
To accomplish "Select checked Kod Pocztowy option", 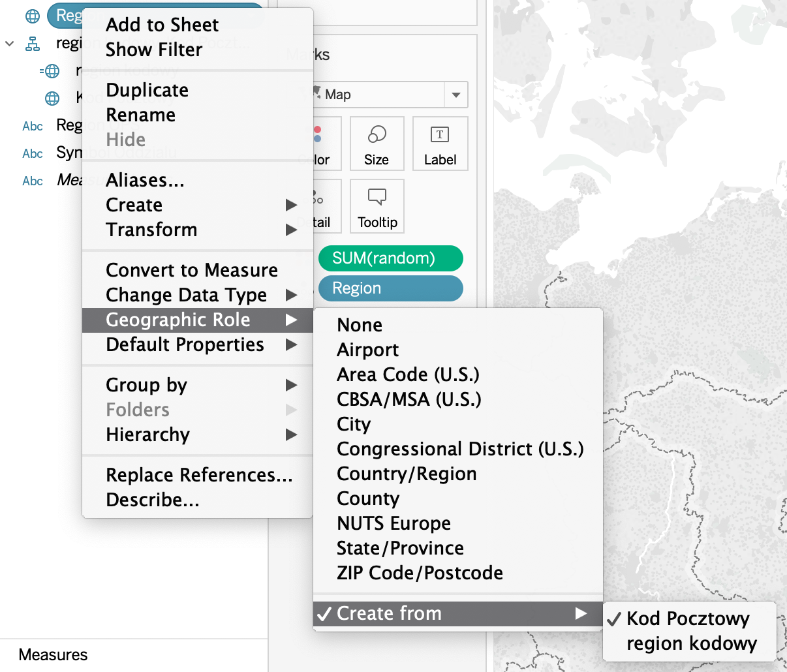I will [x=688, y=619].
